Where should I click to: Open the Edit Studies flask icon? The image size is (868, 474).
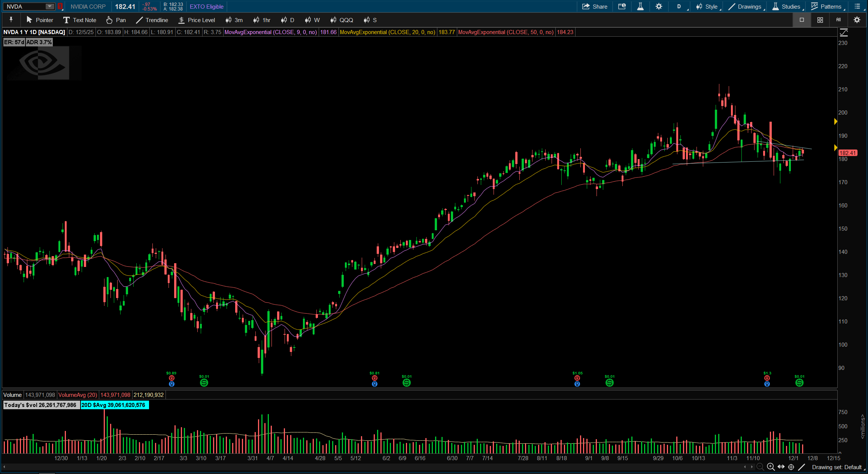(x=640, y=6)
